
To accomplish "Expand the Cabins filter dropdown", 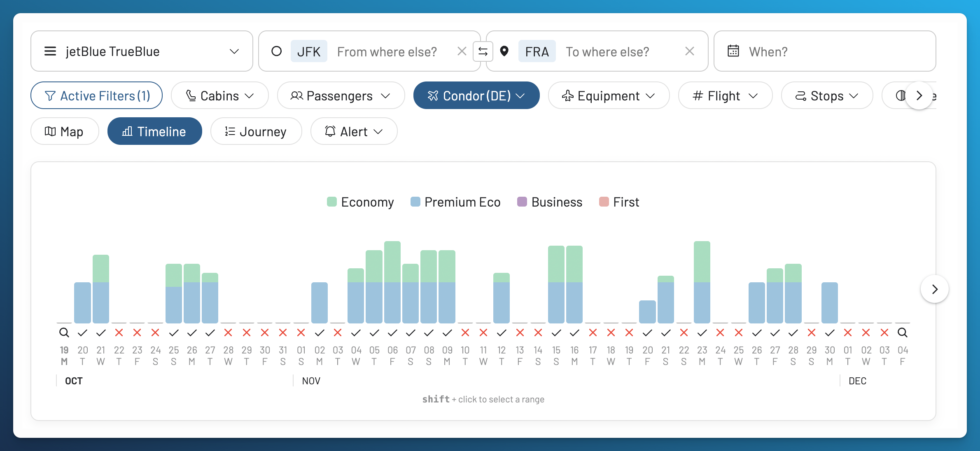I will point(220,95).
